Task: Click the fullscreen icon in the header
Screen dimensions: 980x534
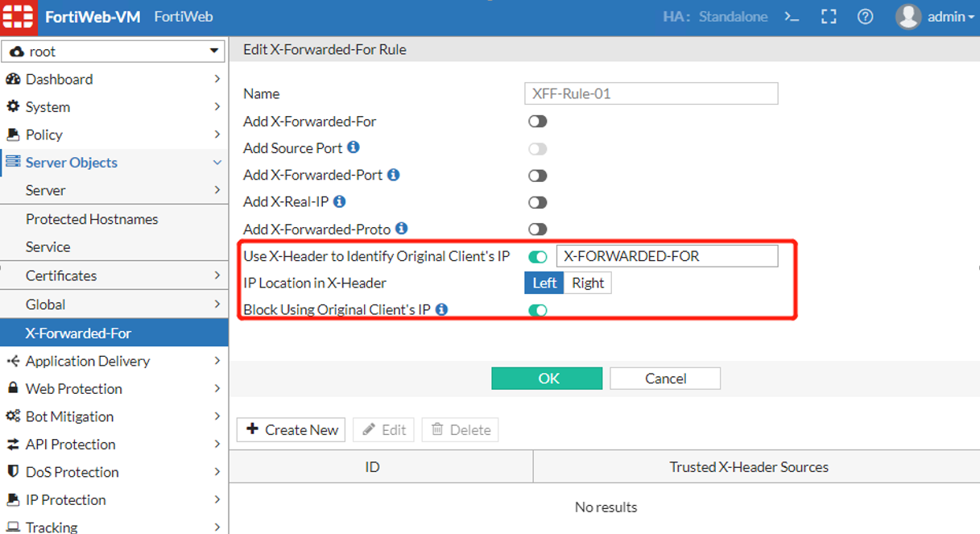Action: [829, 16]
